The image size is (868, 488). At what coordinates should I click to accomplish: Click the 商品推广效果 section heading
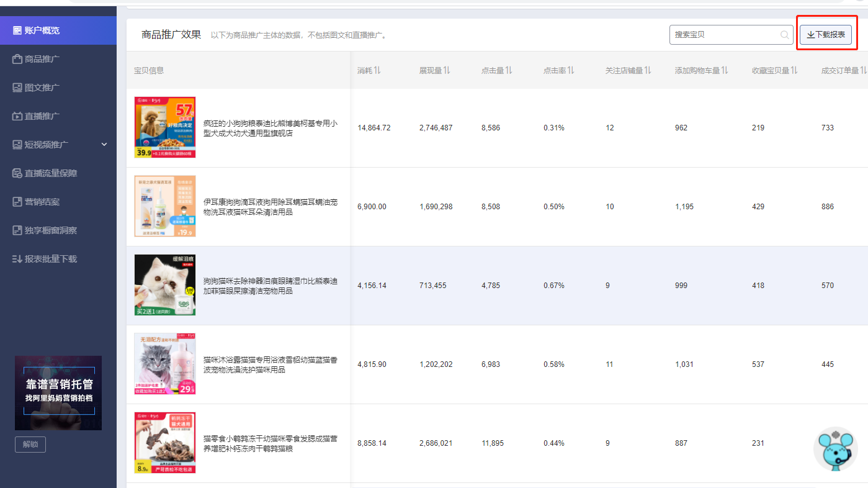171,35
